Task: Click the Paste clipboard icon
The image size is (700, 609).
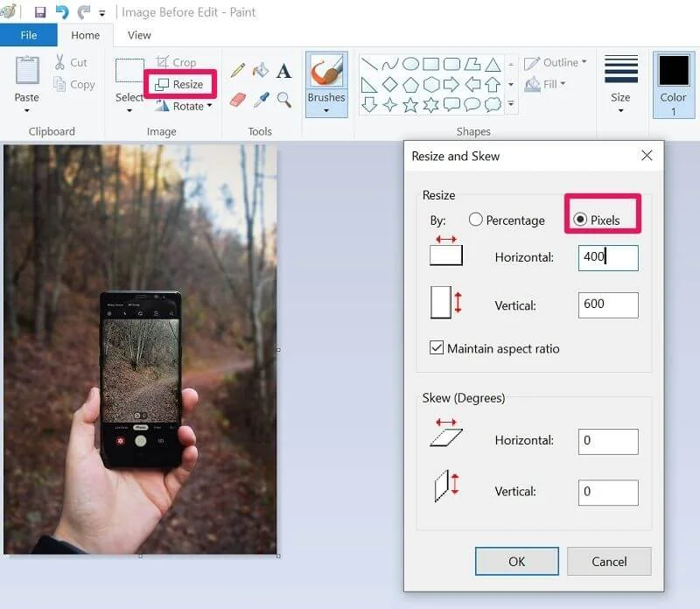Action: (27, 70)
